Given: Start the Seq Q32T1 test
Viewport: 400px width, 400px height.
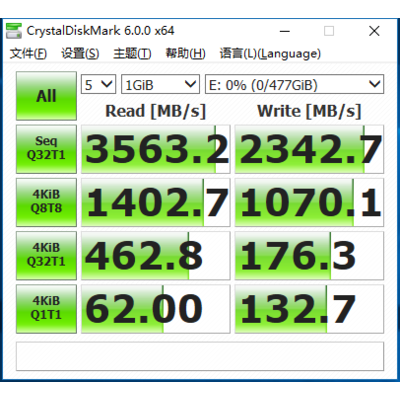Looking at the screenshot, I should [x=46, y=149].
